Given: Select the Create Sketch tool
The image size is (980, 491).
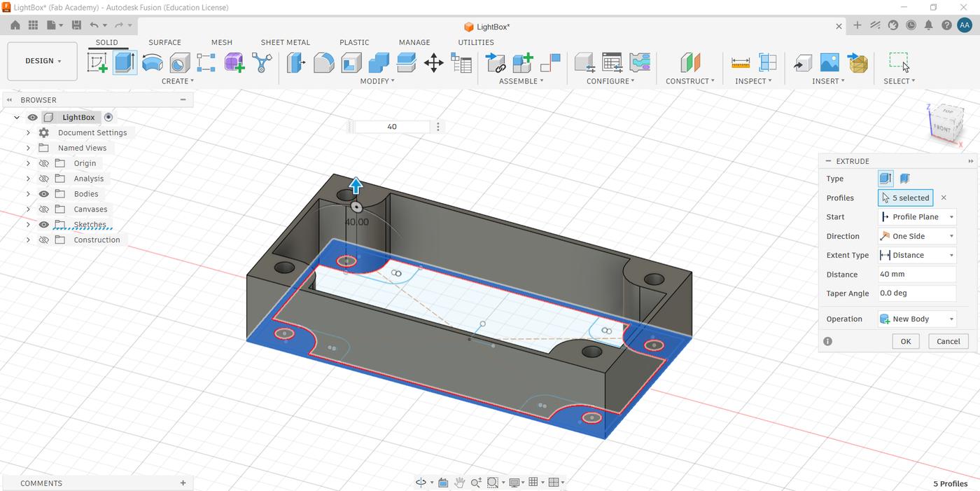Looking at the screenshot, I should click(97, 62).
